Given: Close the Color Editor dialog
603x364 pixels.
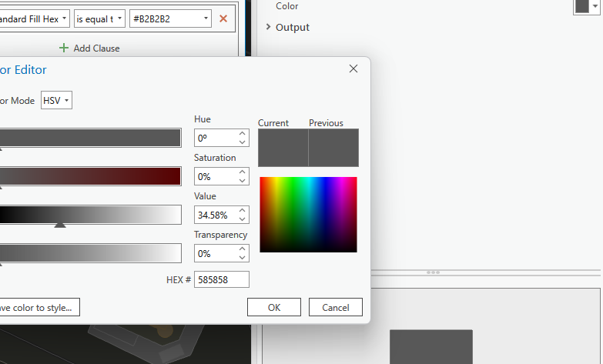Looking at the screenshot, I should 353,68.
